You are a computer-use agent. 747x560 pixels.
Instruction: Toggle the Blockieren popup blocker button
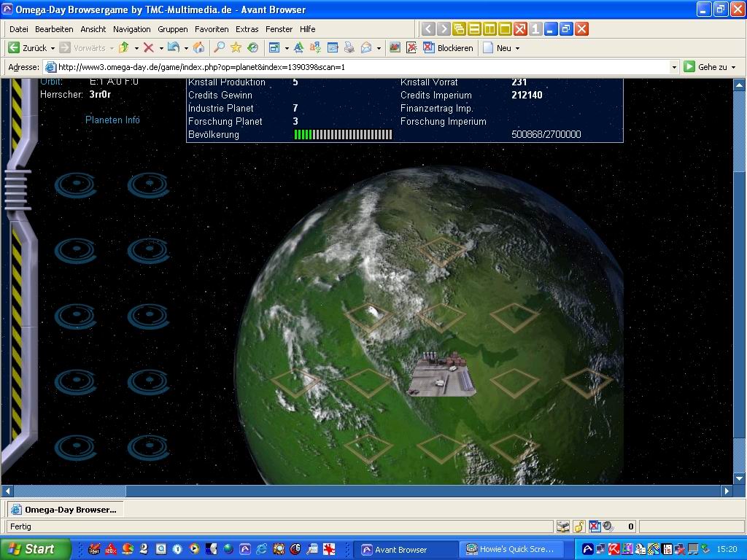(x=449, y=47)
